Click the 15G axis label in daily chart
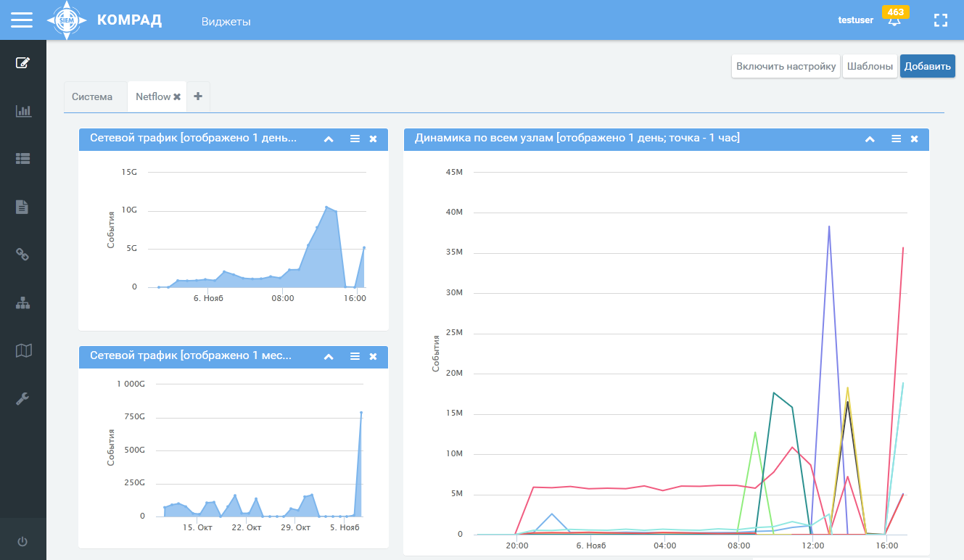 [x=130, y=172]
